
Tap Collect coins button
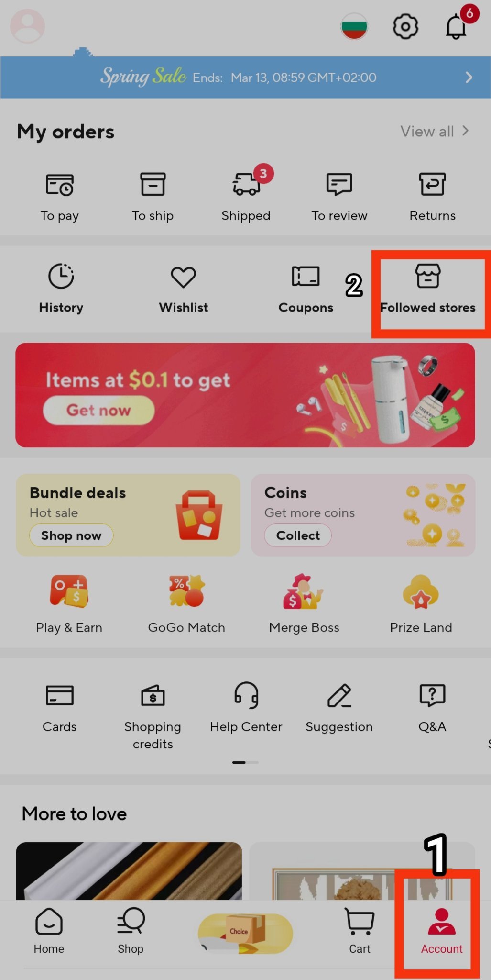(298, 535)
